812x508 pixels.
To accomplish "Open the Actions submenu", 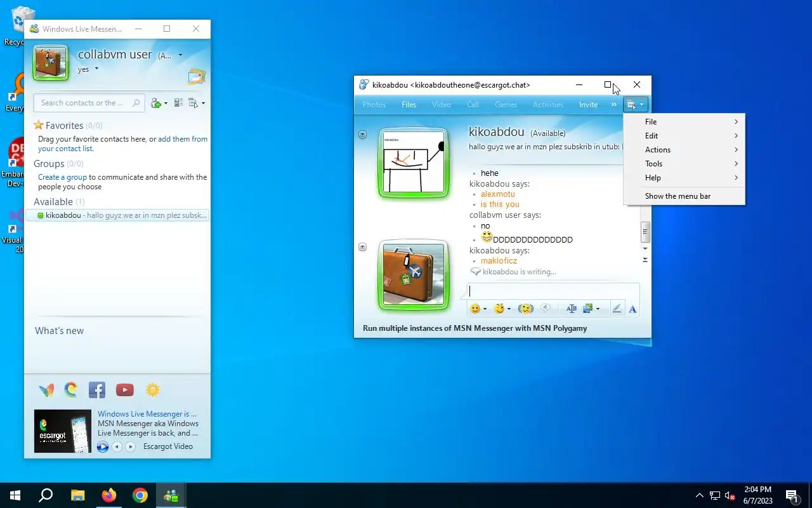I will click(x=684, y=150).
